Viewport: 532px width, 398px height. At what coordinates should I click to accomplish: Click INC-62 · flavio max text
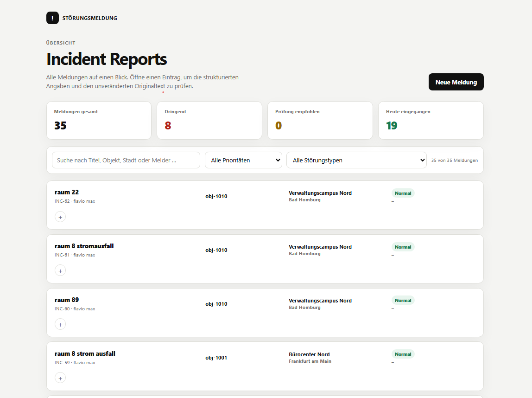[x=75, y=201]
